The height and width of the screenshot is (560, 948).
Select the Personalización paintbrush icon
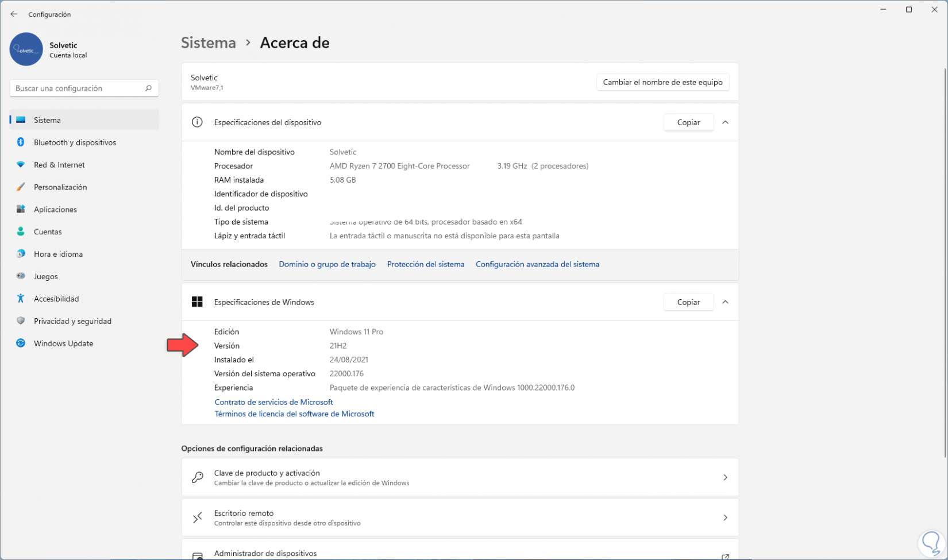pyautogui.click(x=21, y=187)
